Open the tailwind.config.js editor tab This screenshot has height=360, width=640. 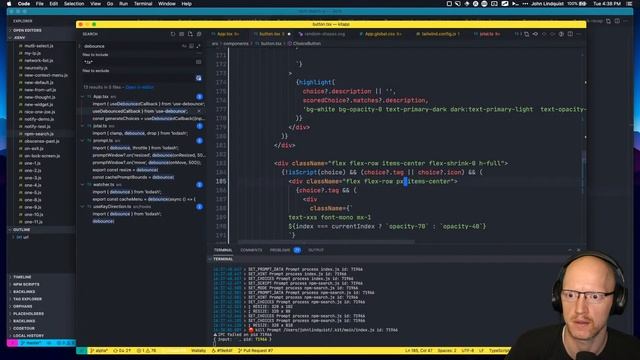pos(438,34)
